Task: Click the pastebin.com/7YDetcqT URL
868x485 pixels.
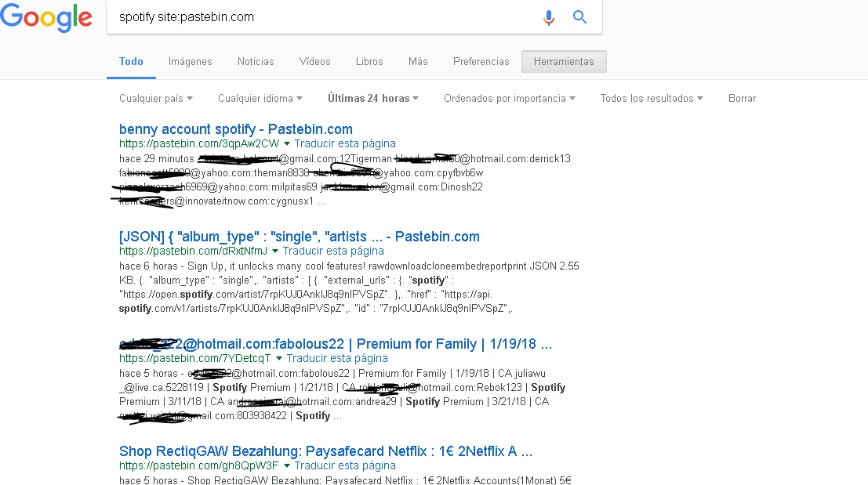Action: coord(195,358)
